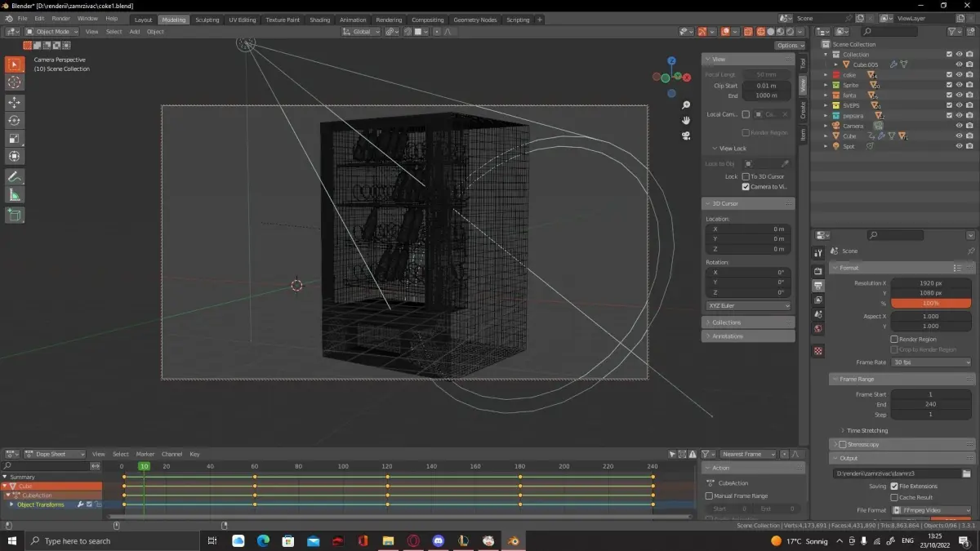980x551 pixels.
Task: Hide the coke collection in viewport
Action: click(959, 75)
